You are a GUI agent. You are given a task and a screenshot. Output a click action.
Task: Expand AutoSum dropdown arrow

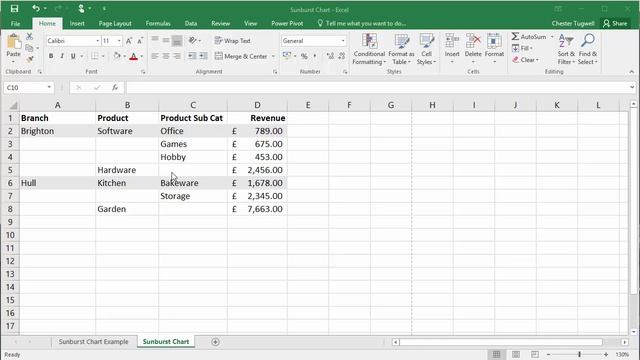tap(552, 37)
